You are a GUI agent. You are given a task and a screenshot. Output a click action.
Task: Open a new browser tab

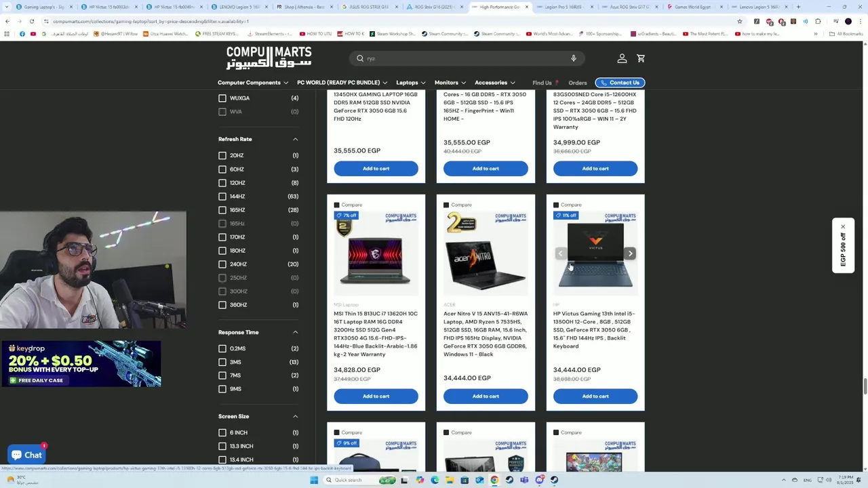click(798, 7)
